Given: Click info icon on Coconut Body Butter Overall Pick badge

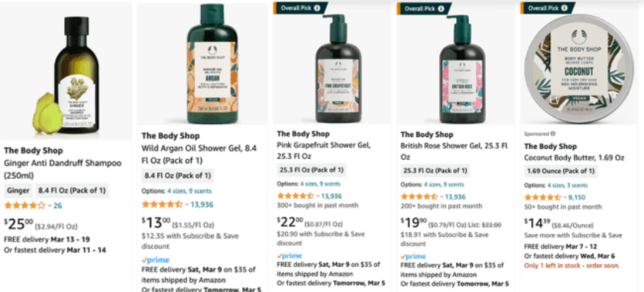Looking at the screenshot, I should (565, 8).
